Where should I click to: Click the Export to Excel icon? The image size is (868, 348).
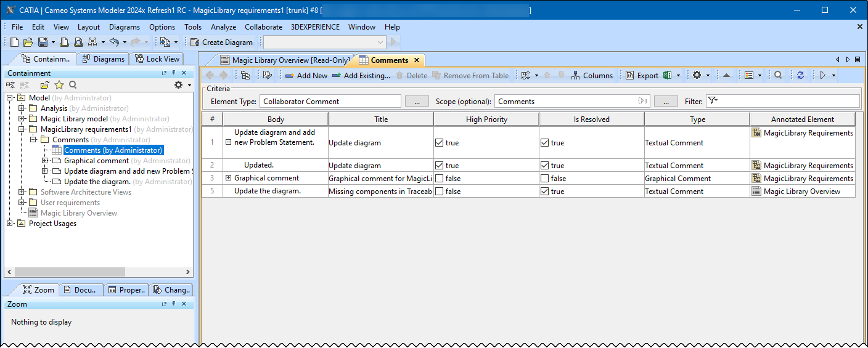pyautogui.click(x=667, y=76)
